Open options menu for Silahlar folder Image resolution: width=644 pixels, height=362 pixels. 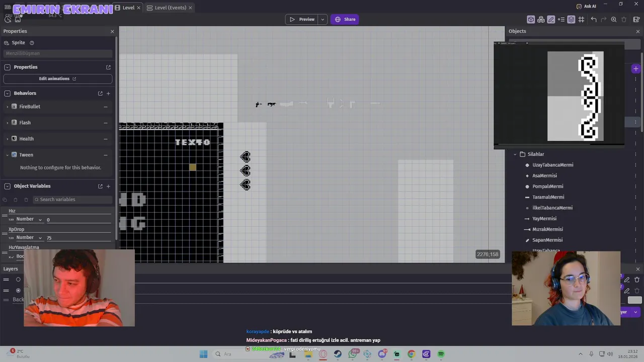[x=635, y=154]
